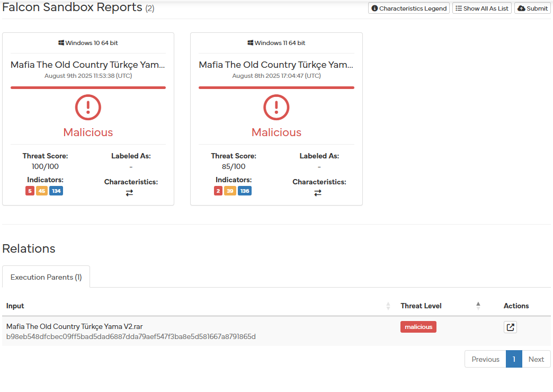Click Windows logo icon on Windows 10 card
The width and height of the screenshot is (553, 392).
click(61, 43)
